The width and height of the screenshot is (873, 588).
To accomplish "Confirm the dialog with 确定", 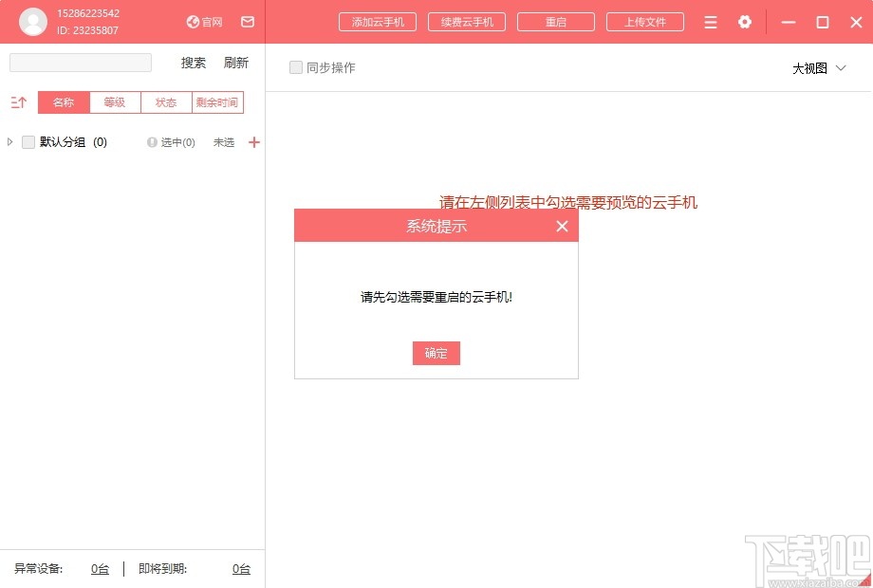I will 436,353.
